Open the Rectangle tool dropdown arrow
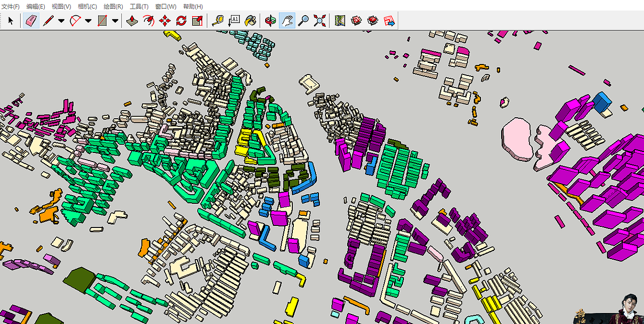 pos(115,21)
